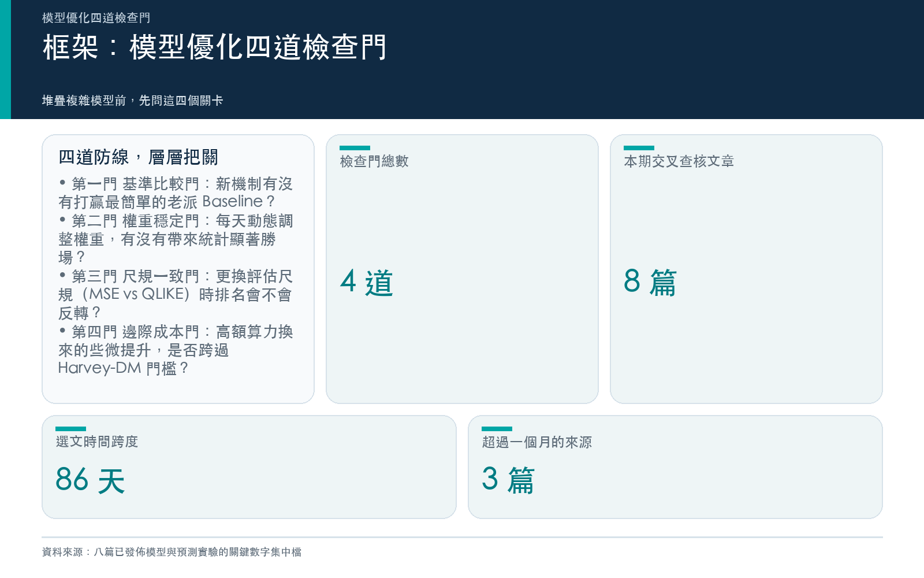
Task: Select the small header text 模型優化四道檢查門
Action: pyautogui.click(x=96, y=18)
